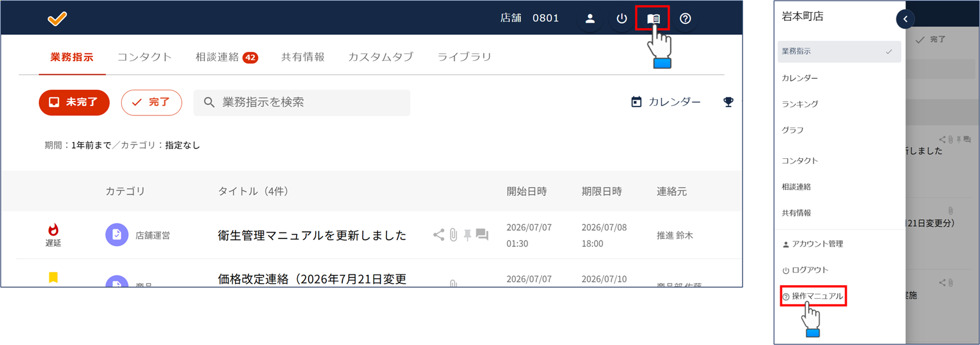Click the 遅延 flame icon
The image size is (980, 345).
click(53, 230)
